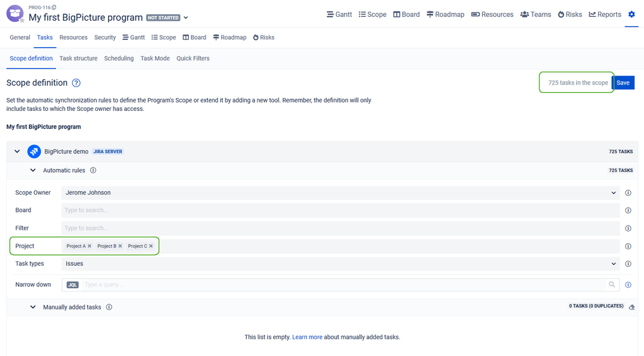Viewport: 644px width, 356px height.
Task: Click the Filter search input field
Action: [x=340, y=228]
